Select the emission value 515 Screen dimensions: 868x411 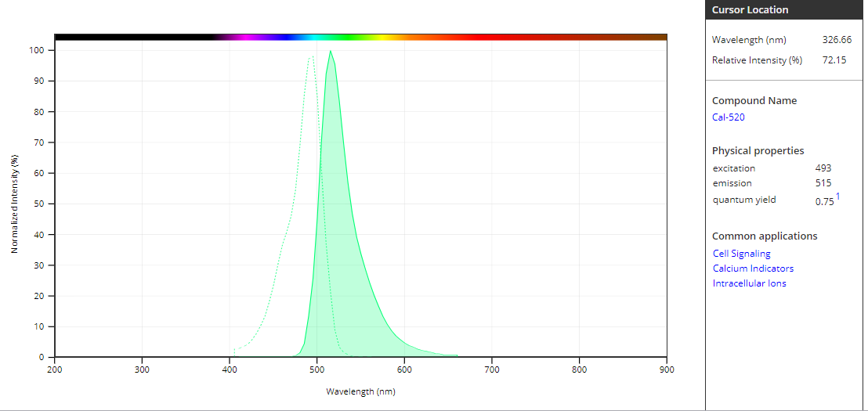point(823,183)
